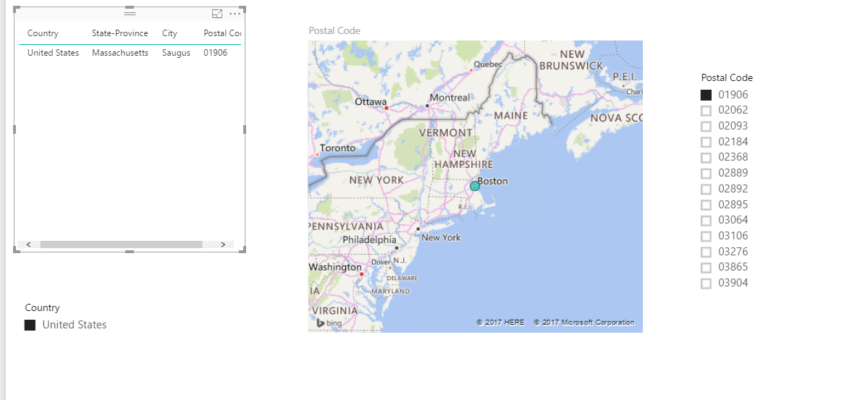Check postal code 02889
The height and width of the screenshot is (400, 868).
pyautogui.click(x=706, y=173)
